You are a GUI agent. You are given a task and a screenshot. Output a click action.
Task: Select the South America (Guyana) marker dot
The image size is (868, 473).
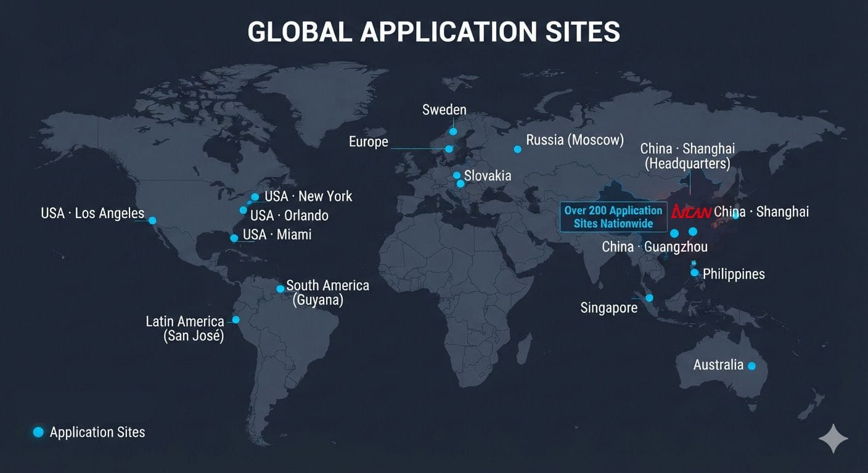280,288
